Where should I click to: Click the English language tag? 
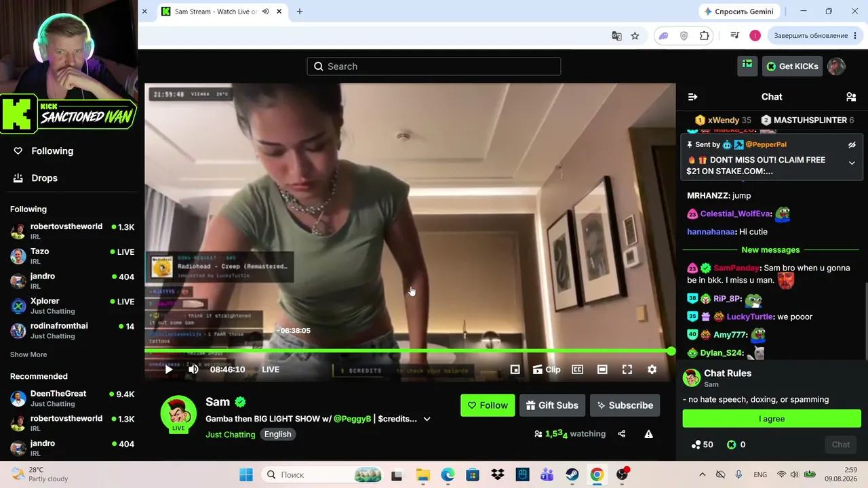tap(277, 434)
